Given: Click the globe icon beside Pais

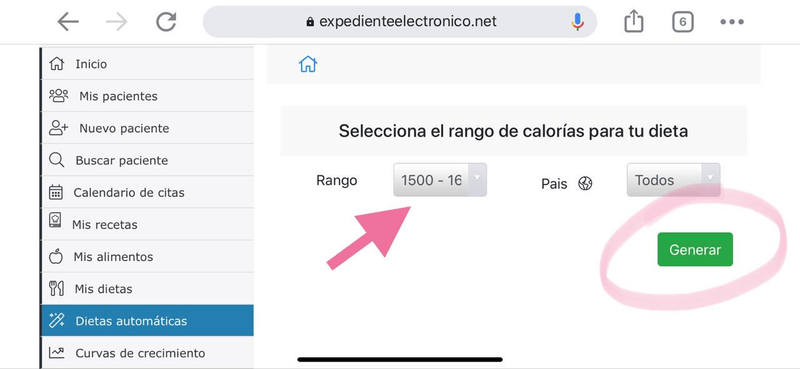Looking at the screenshot, I should (x=585, y=183).
